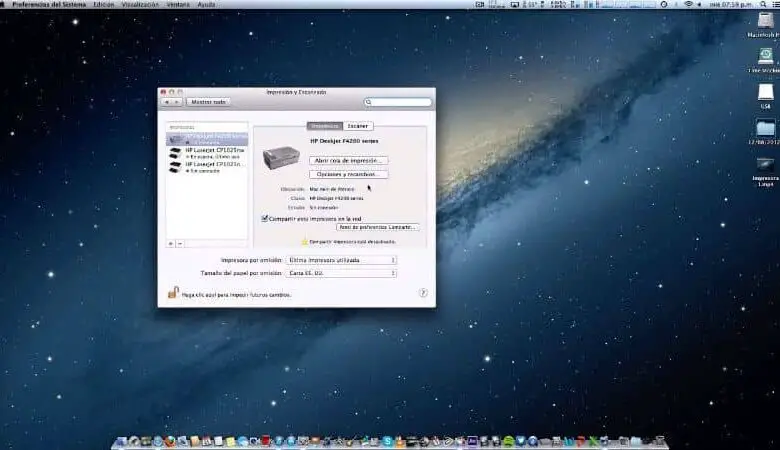Screen dimensions: 780x450
Task: Toggle Compartir esta impresora en la red
Action: point(265,218)
